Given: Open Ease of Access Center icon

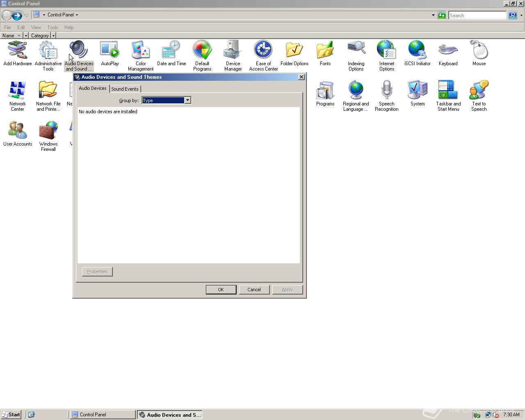Looking at the screenshot, I should pos(263,56).
